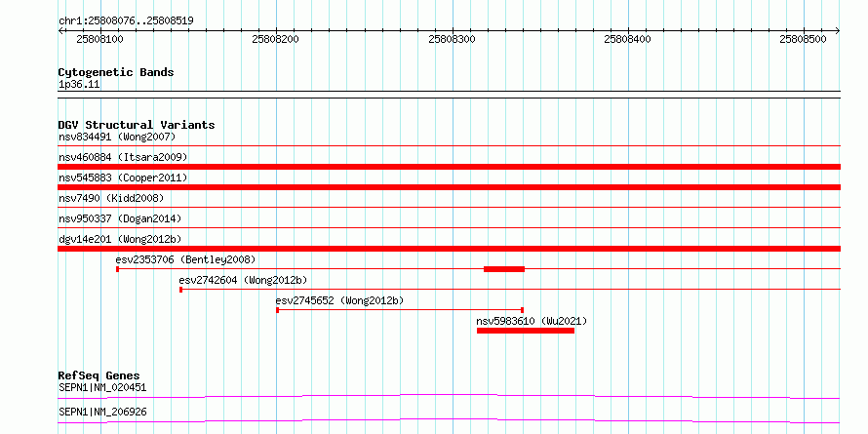Click the thick segment on esv2353706 line

click(504, 269)
